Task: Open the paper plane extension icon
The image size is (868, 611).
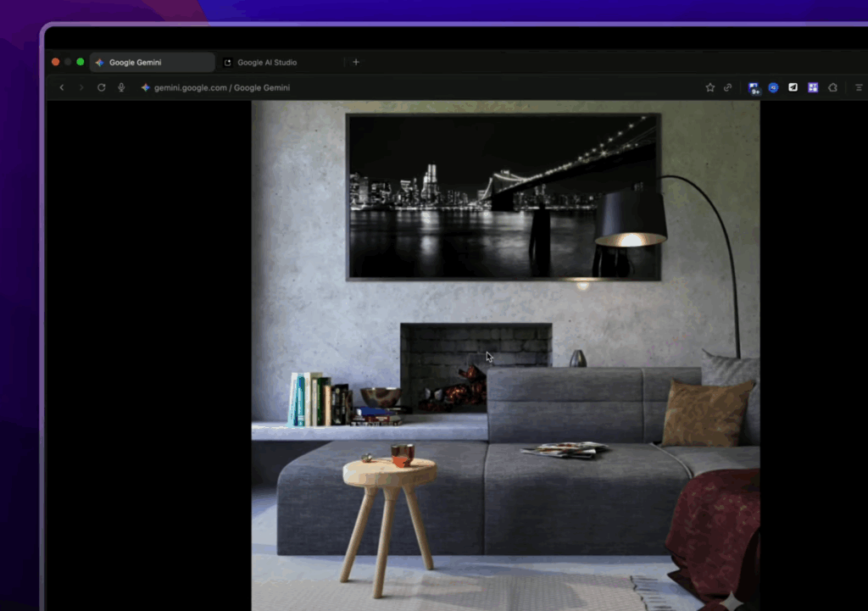Action: [x=793, y=87]
